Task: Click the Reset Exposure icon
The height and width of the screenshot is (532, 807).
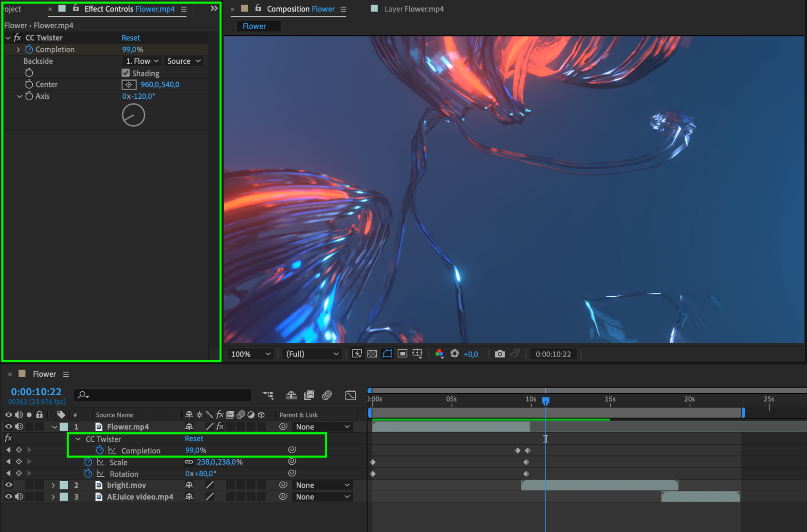Action: point(455,354)
